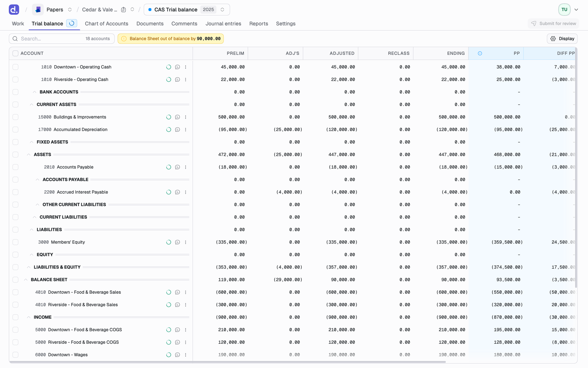588x368 pixels.
Task: Click the refresh spinner beside Trial balance tab
Action: click(x=72, y=23)
